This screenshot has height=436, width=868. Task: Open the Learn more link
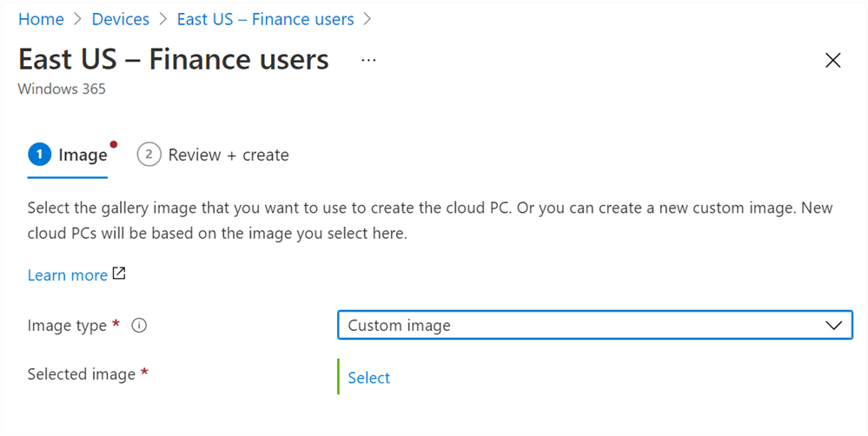point(68,275)
